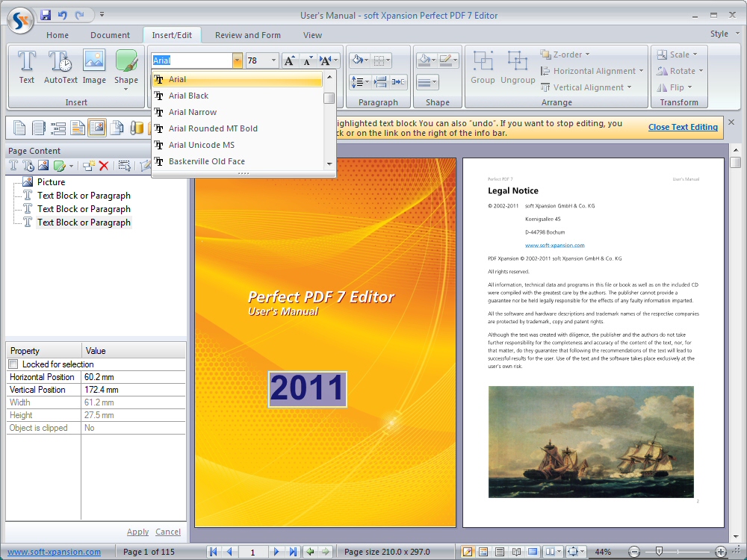Open the Scale dropdown
Image resolution: width=747 pixels, height=560 pixels.
[x=677, y=55]
